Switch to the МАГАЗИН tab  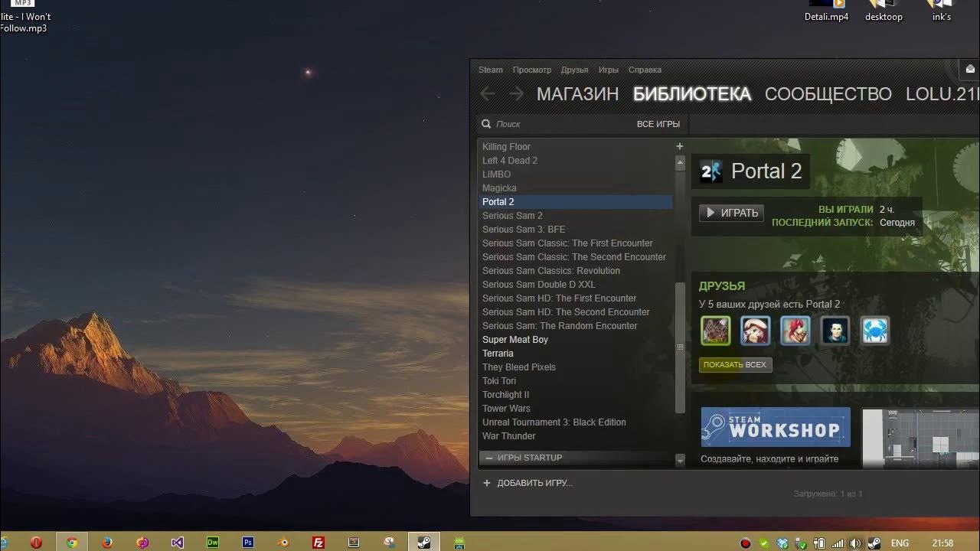[577, 94]
